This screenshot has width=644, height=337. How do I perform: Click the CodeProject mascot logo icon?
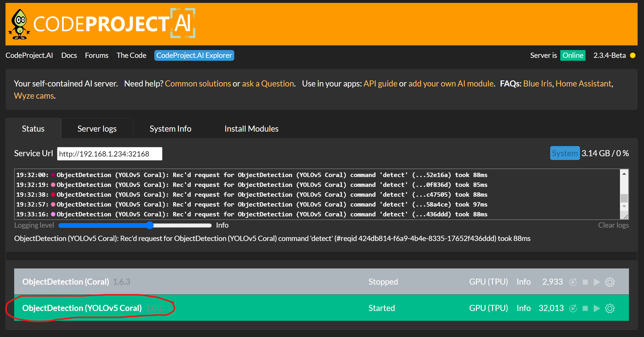tap(19, 24)
